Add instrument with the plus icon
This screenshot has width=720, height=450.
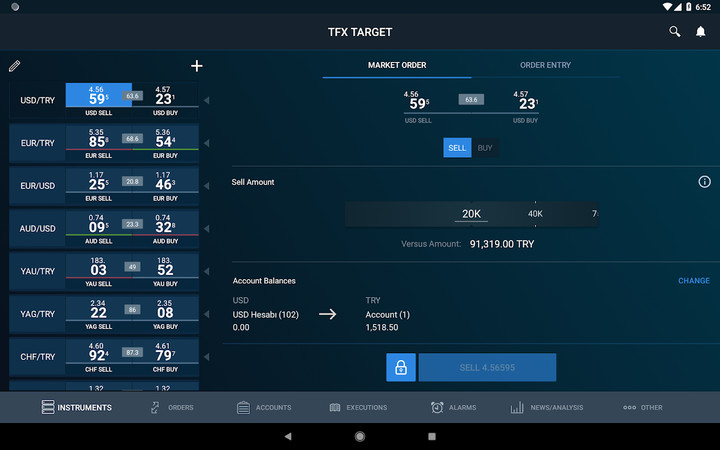pyautogui.click(x=197, y=66)
